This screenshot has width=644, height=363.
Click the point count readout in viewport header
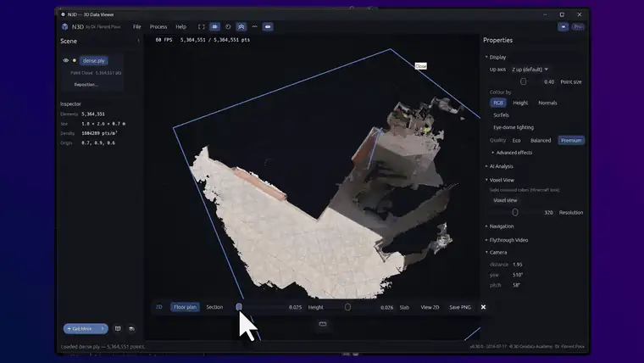click(x=214, y=40)
